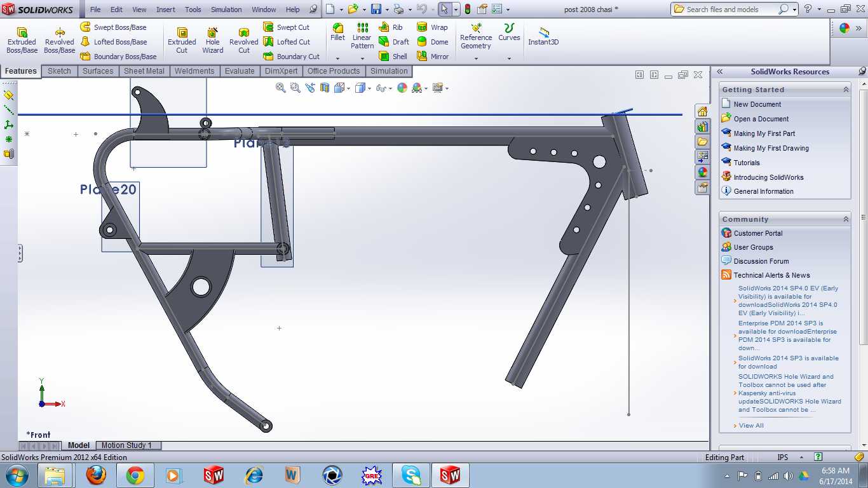This screenshot has height=488, width=868.
Task: Open the Insert menu
Action: coord(166,10)
